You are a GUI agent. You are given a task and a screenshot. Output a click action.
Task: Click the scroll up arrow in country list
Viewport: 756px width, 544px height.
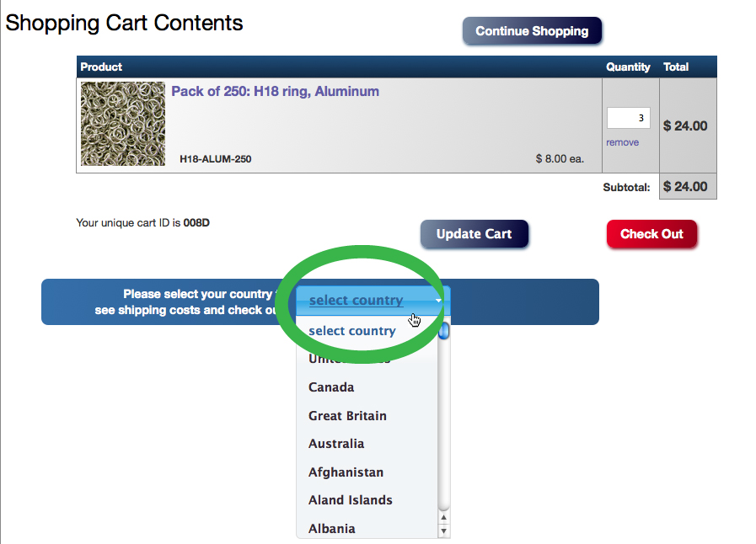coord(444,518)
